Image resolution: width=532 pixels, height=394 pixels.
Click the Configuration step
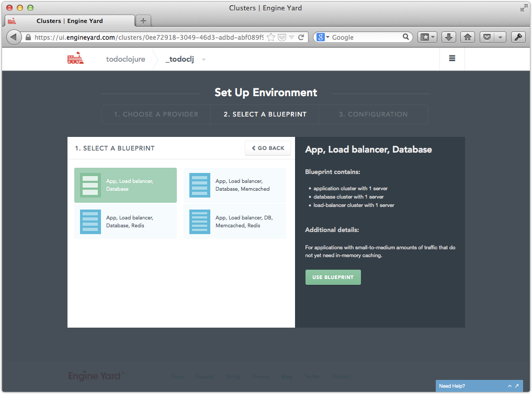coord(373,114)
